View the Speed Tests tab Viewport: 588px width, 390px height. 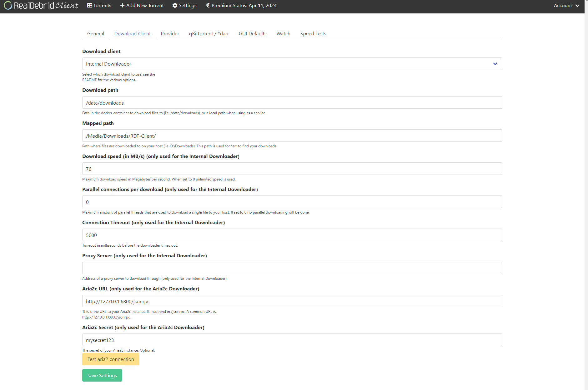[x=313, y=33]
